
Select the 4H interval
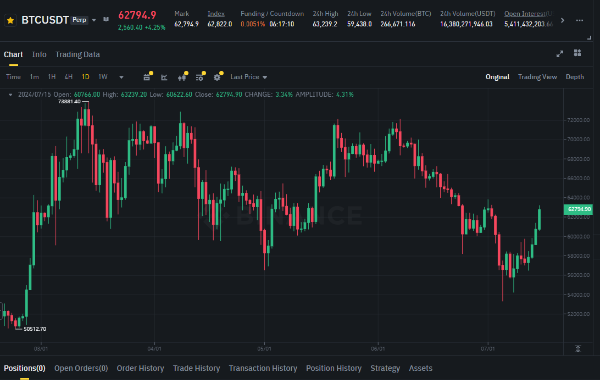pos(68,77)
